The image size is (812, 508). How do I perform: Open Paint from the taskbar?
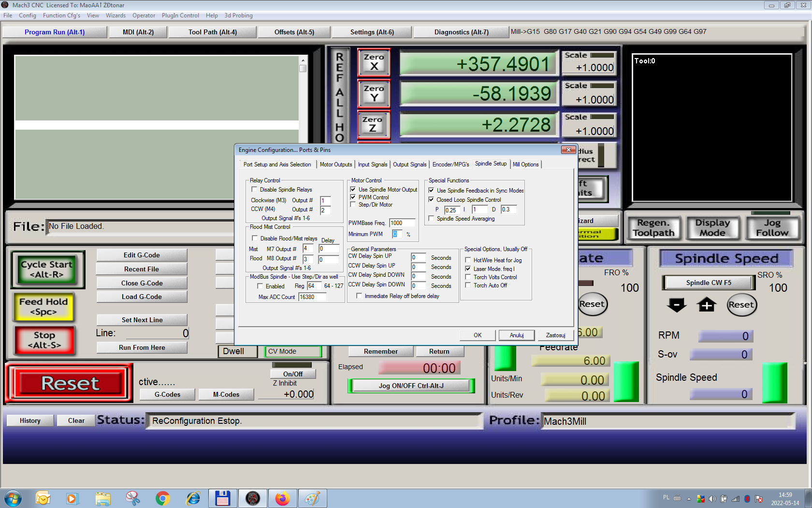tap(313, 498)
